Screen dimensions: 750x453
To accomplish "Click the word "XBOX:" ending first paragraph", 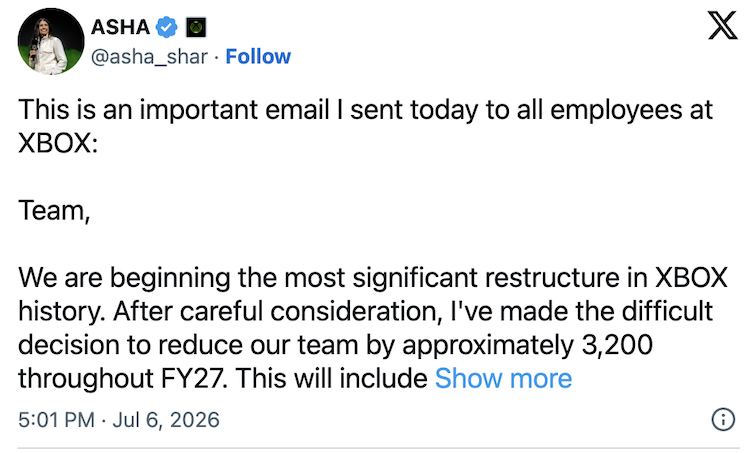I will [58, 143].
